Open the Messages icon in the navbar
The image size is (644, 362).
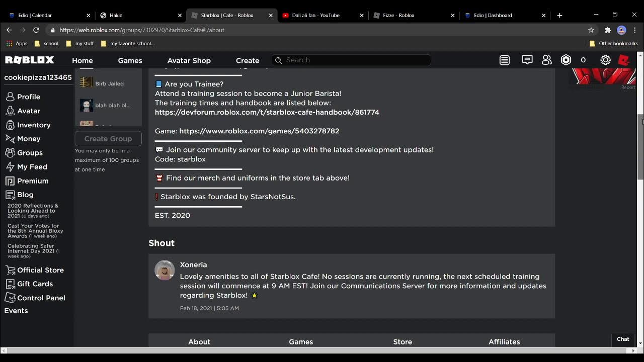[527, 60]
